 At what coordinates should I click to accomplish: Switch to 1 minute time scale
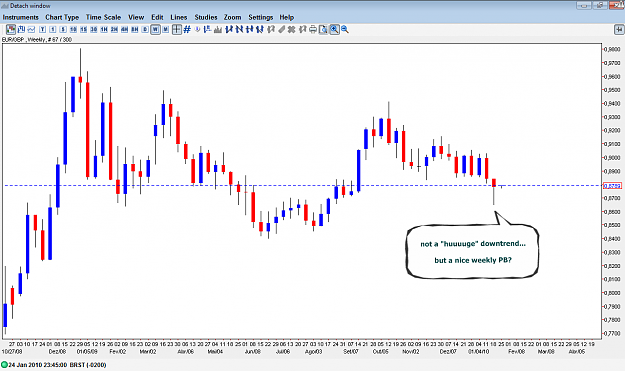[x=53, y=29]
